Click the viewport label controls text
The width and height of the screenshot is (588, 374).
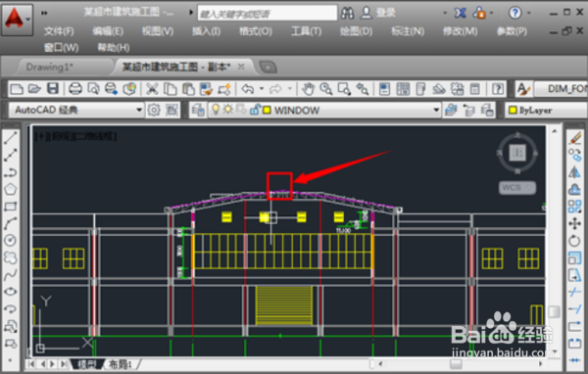click(75, 136)
